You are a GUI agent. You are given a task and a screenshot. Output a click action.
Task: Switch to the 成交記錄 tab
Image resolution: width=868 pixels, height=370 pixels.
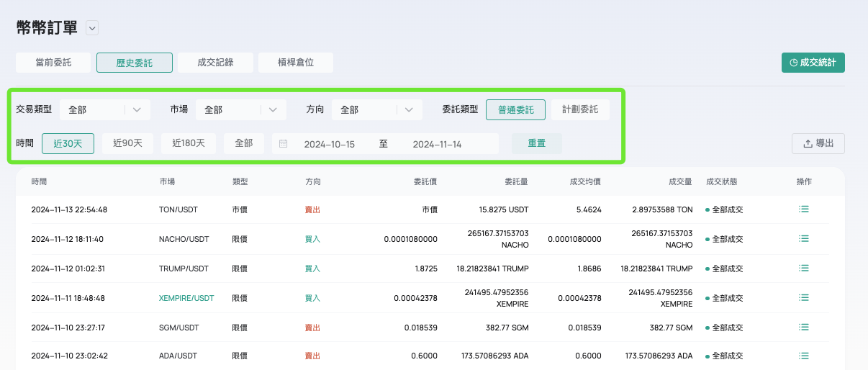(x=215, y=63)
